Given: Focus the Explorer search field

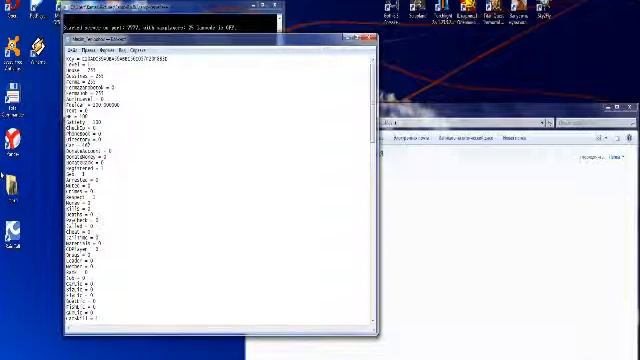Looking at the screenshot, I should click(x=596, y=123).
